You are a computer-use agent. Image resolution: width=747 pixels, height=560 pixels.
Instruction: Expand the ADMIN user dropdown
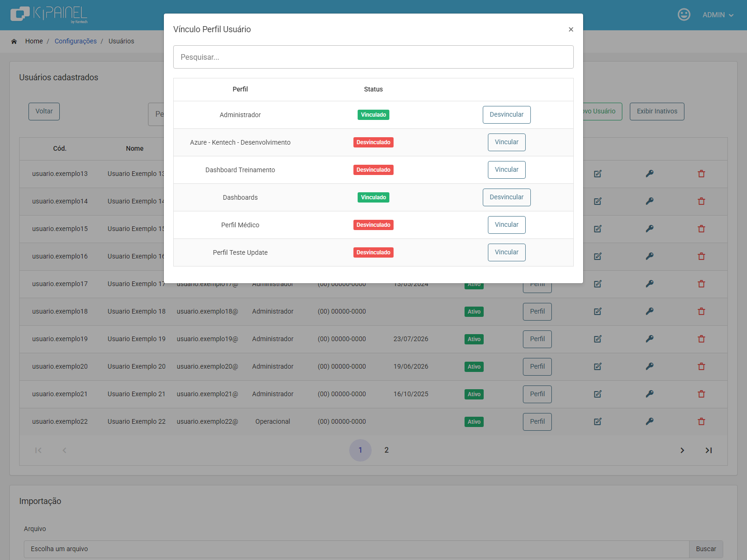pos(718,15)
